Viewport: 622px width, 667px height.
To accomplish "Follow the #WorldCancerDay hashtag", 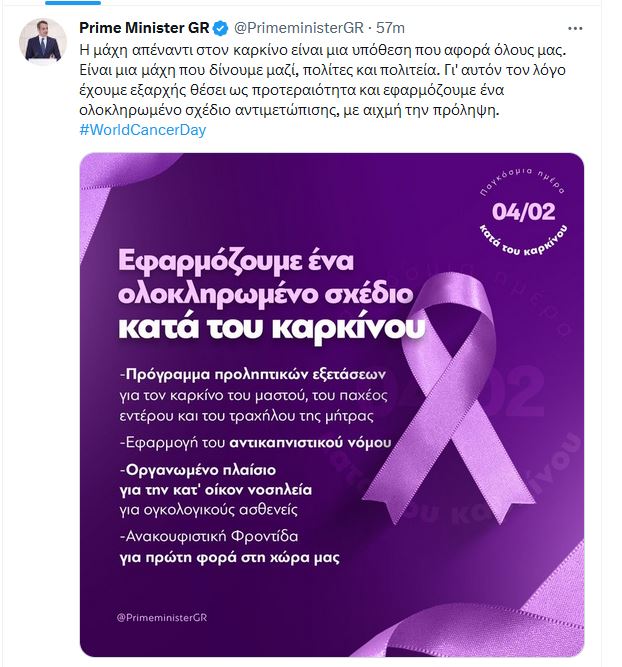I will tap(143, 130).
